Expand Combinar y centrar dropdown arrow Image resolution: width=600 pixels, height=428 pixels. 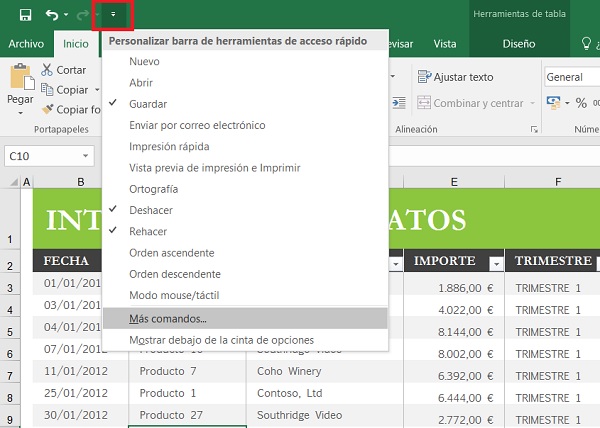[x=532, y=103]
